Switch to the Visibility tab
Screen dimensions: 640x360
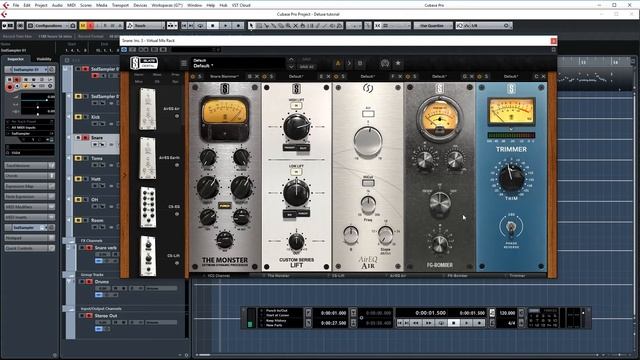click(44, 59)
